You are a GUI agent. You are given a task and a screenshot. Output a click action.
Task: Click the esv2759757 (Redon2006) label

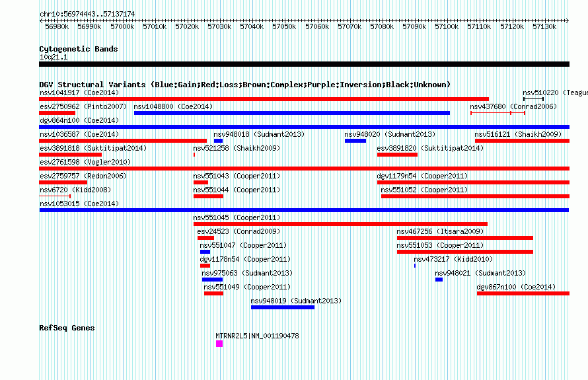point(83,176)
